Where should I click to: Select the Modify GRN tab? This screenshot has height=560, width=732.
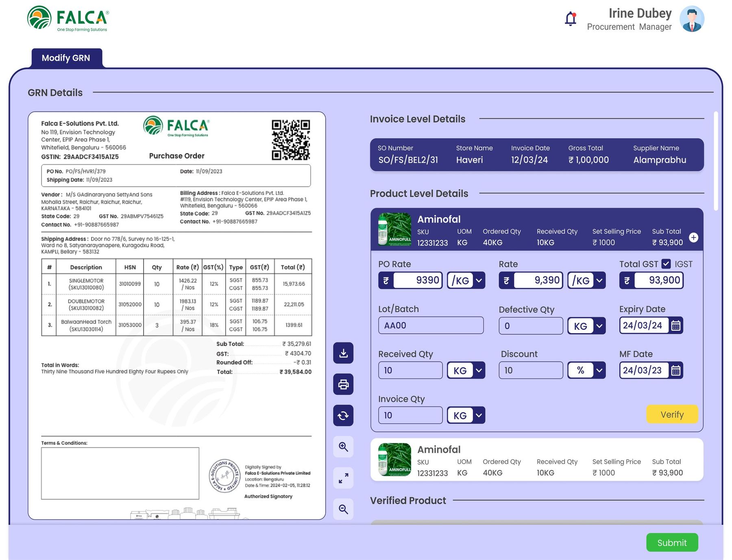tap(67, 58)
